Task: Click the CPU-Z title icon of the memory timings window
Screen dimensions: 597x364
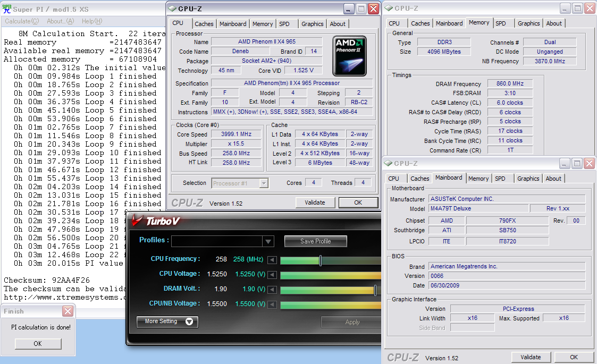Action: 389,8
